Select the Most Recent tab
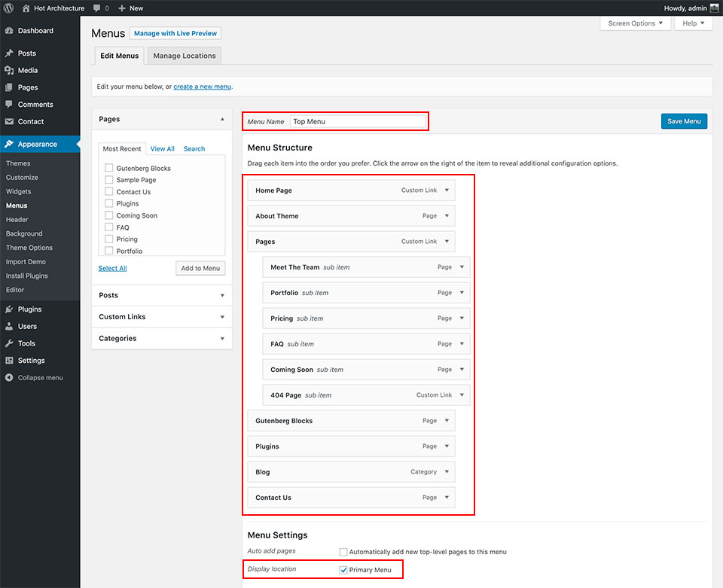723x588 pixels. (122, 149)
